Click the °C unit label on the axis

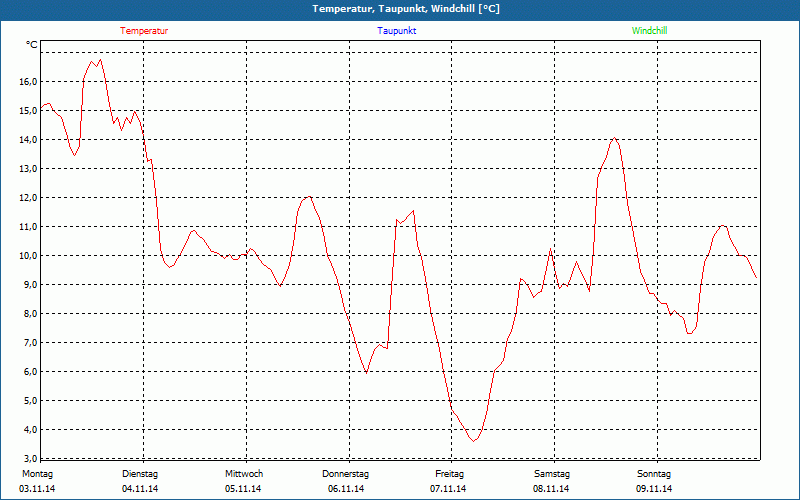(x=32, y=45)
